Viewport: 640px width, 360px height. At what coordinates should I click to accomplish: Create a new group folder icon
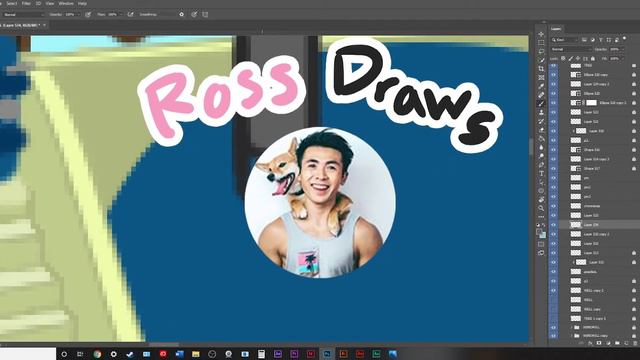(x=617, y=343)
